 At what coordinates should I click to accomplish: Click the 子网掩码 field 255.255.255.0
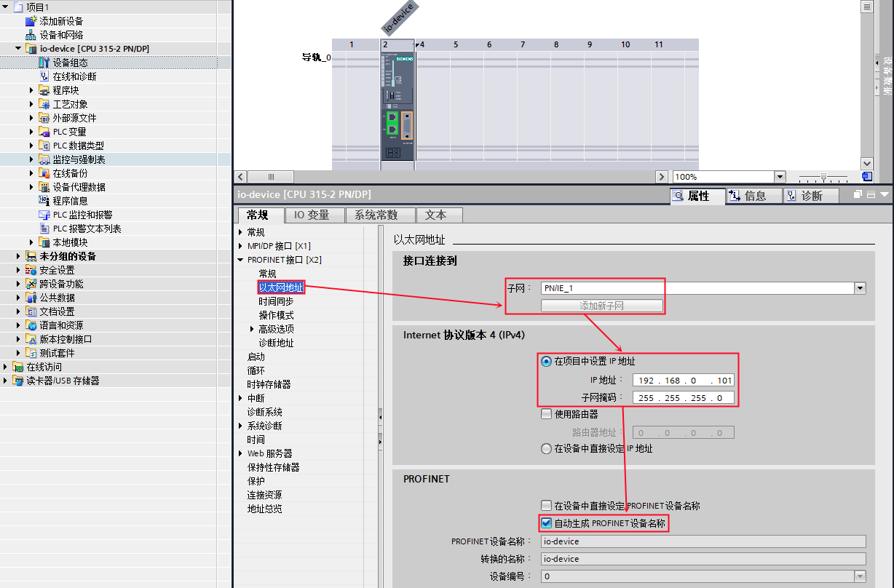click(x=684, y=398)
